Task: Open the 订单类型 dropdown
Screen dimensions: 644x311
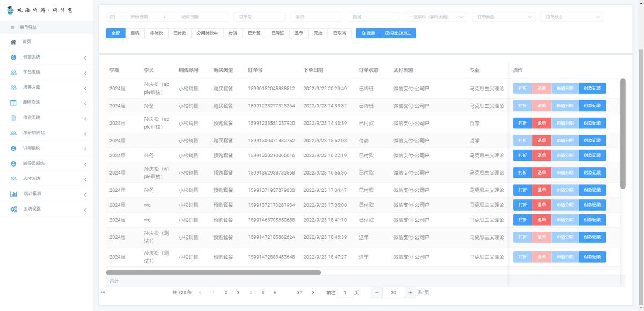Action: pyautogui.click(x=504, y=17)
